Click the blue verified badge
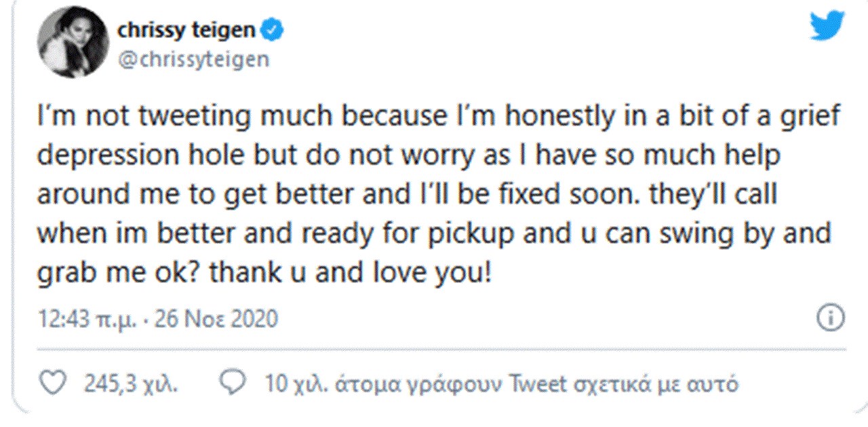868x427 pixels. 273,30
